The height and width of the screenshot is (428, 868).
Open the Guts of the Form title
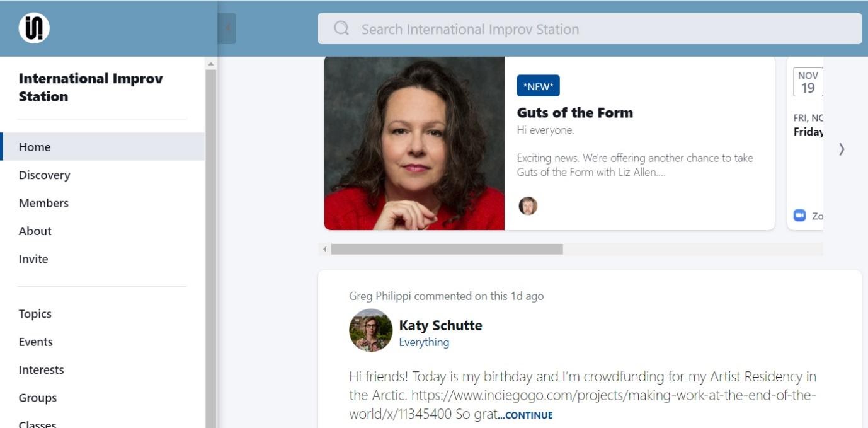click(x=574, y=113)
